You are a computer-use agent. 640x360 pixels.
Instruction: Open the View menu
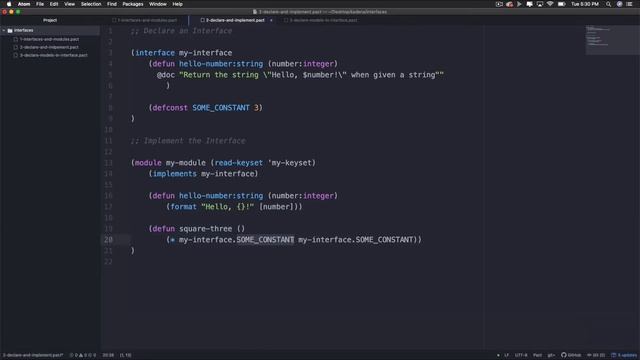point(69,4)
